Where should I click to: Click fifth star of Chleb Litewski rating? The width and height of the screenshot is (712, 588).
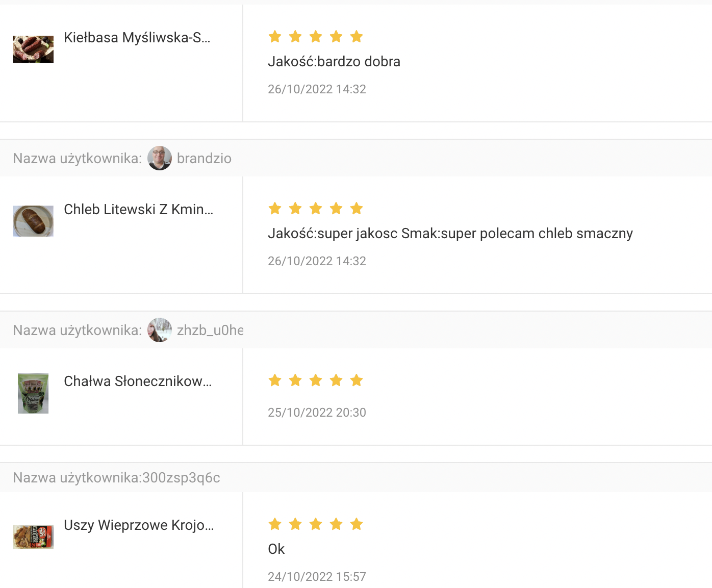(357, 208)
